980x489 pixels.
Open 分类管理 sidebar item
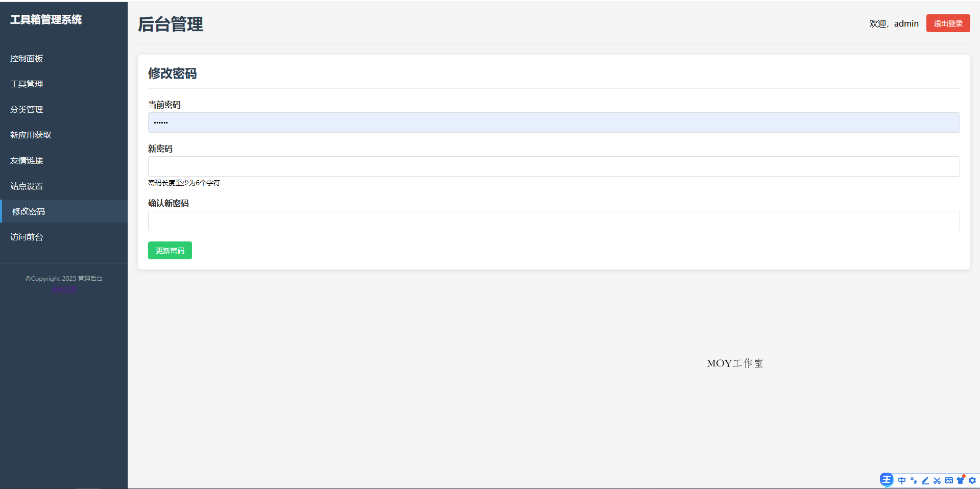click(27, 110)
